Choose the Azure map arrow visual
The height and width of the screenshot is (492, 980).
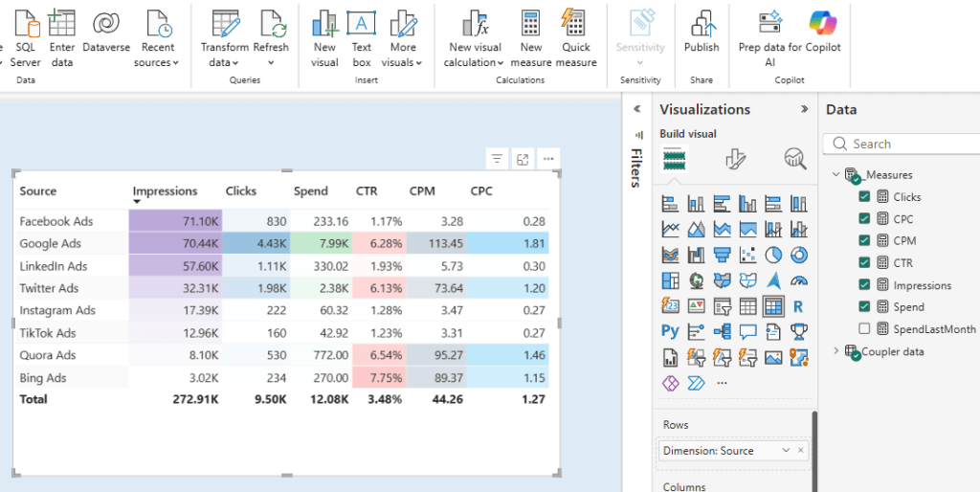[773, 280]
